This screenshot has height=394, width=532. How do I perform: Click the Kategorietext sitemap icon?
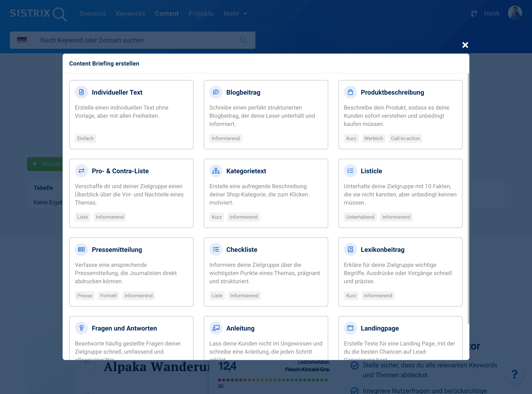pyautogui.click(x=216, y=171)
